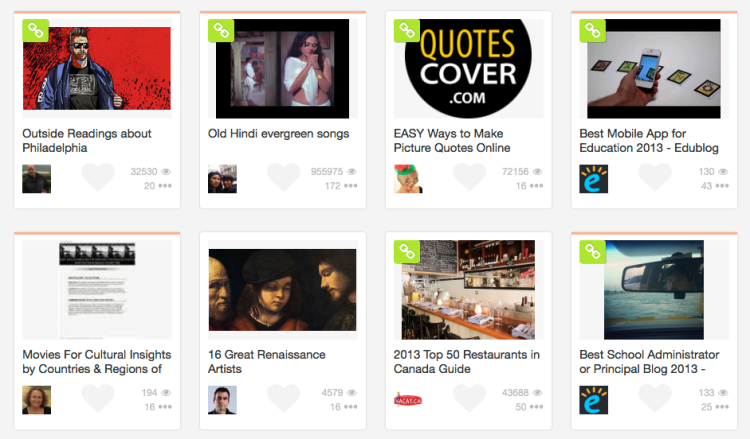Click eye views icon next to 43688

[537, 393]
